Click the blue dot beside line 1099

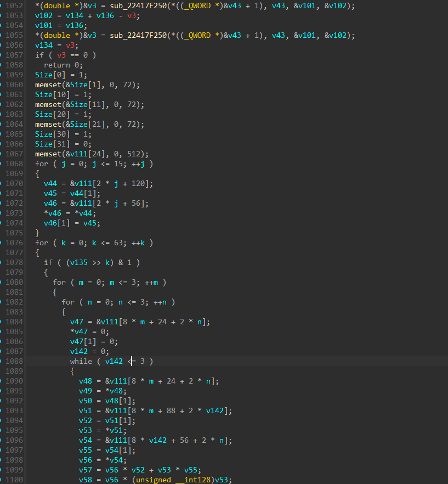[2, 470]
